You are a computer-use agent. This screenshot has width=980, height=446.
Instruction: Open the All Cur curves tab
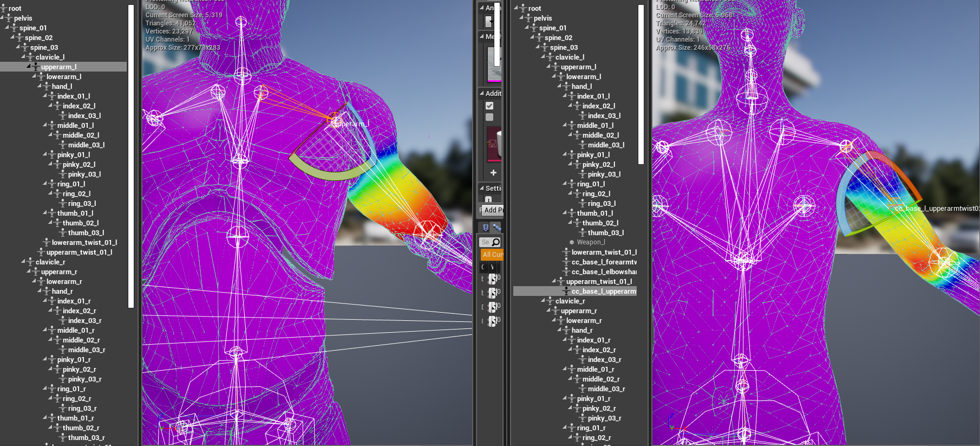[x=492, y=254]
